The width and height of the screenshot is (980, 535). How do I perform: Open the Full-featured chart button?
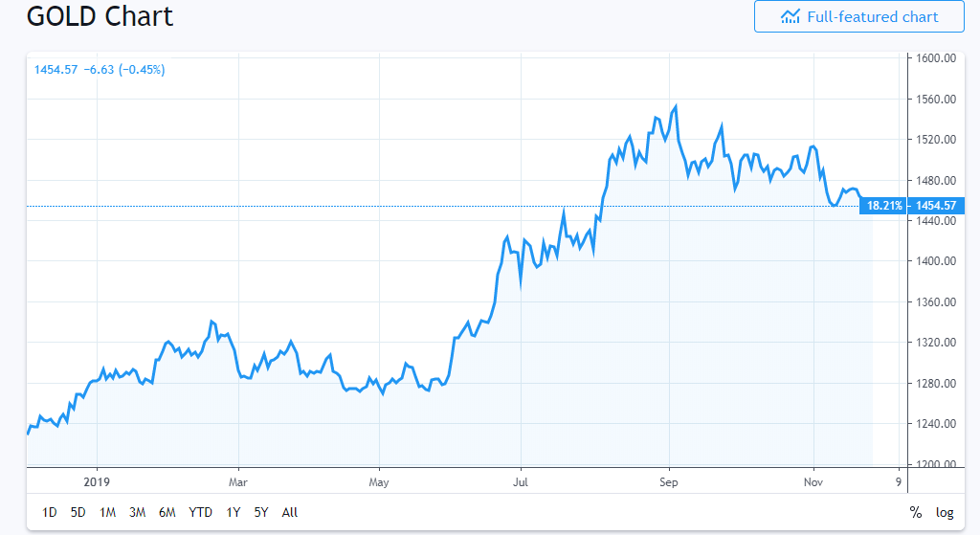[x=859, y=17]
